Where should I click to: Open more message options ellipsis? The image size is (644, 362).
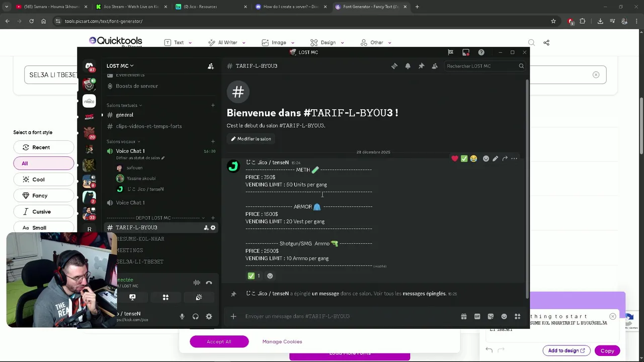(514, 158)
